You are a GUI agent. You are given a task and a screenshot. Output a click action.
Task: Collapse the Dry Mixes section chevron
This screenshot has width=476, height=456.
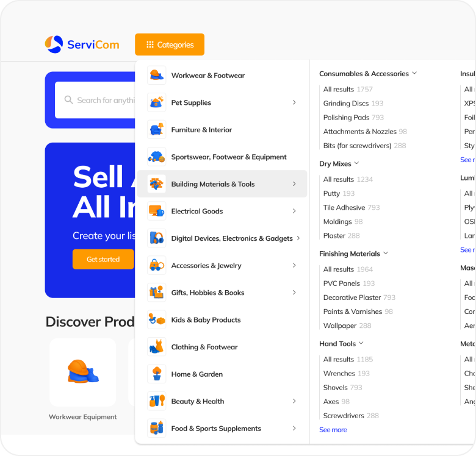(x=357, y=163)
